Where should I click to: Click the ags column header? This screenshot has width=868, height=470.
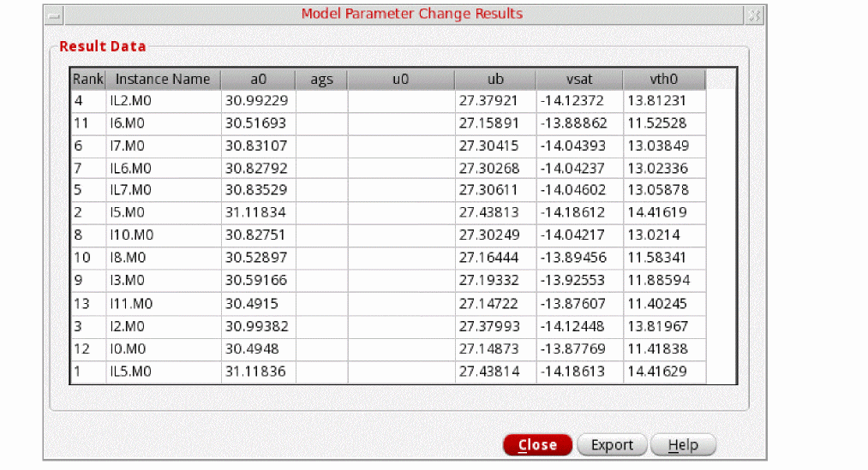point(321,79)
